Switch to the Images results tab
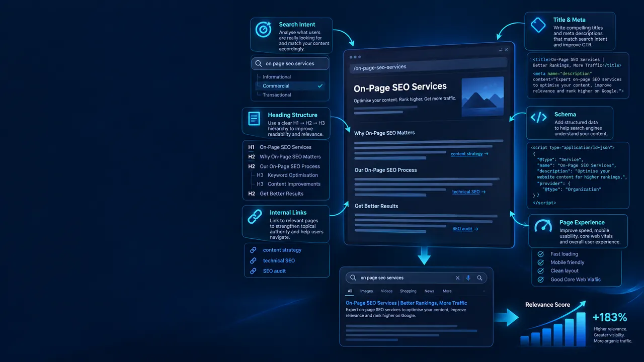 (x=367, y=291)
